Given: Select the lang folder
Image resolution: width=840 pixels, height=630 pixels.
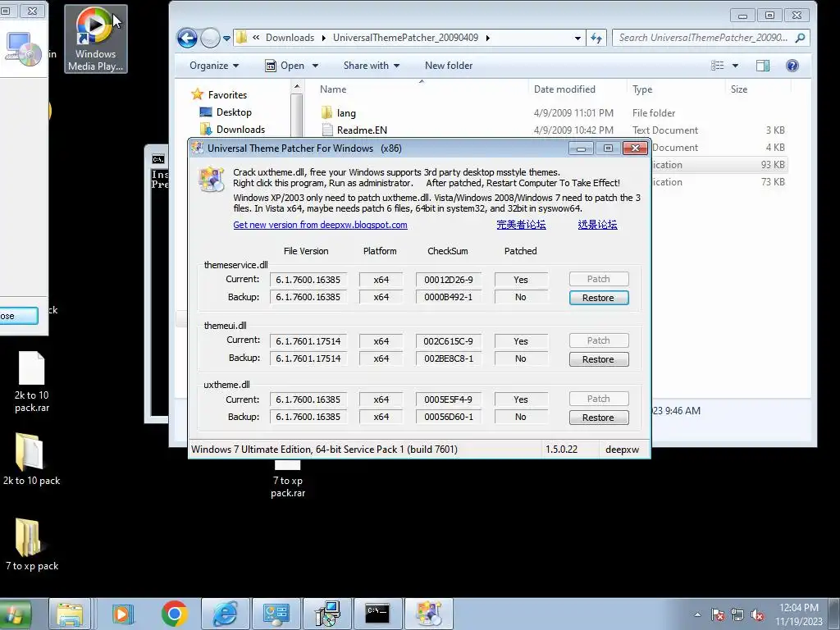Looking at the screenshot, I should pyautogui.click(x=339, y=113).
